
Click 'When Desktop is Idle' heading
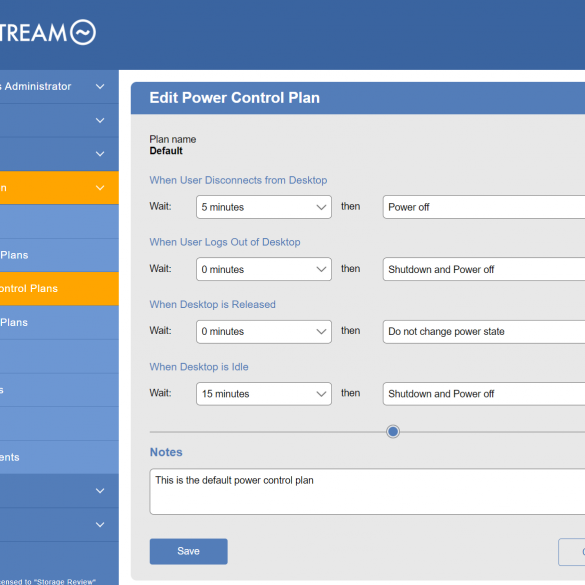[x=199, y=367]
